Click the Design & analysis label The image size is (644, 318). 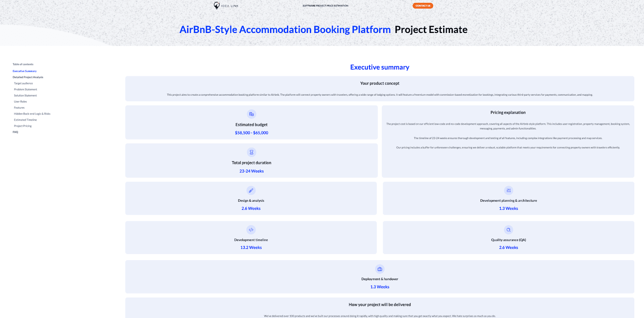251,201
